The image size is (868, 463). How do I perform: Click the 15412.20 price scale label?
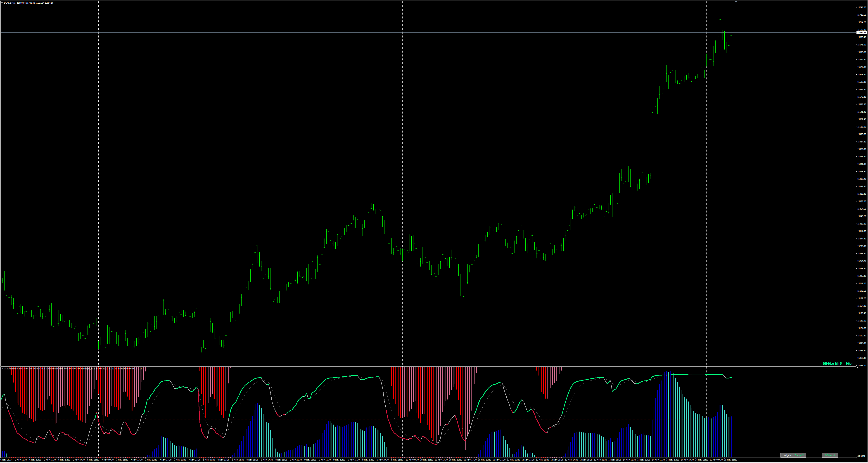861,179
